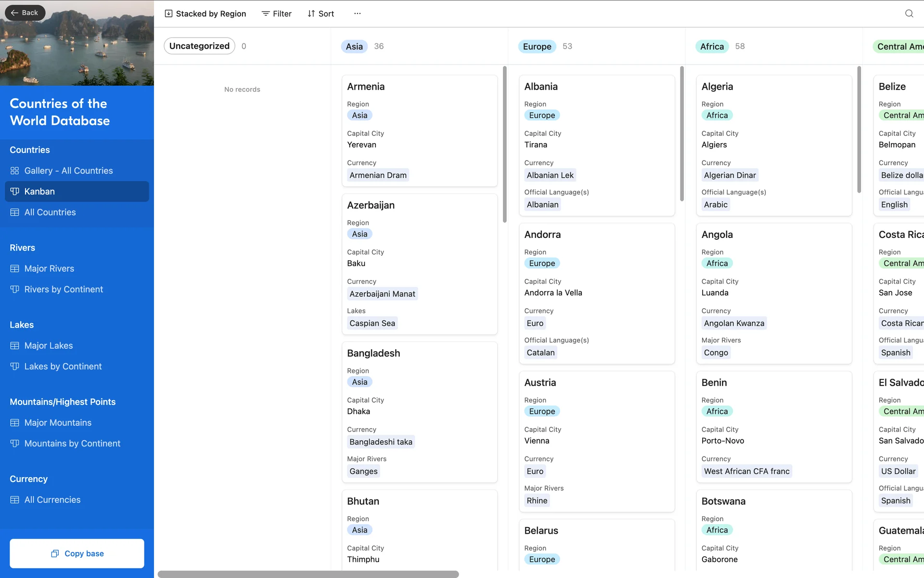Open the three-dots more options menu
This screenshot has width=924, height=578.
tap(357, 13)
